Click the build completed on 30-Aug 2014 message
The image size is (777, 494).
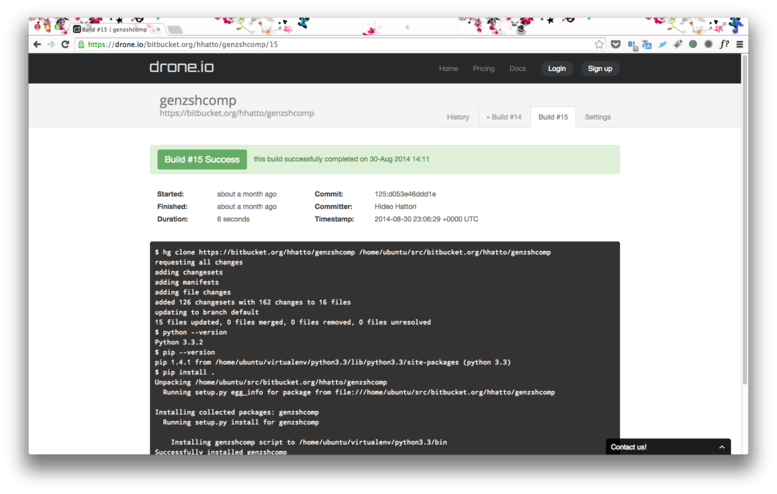point(341,159)
